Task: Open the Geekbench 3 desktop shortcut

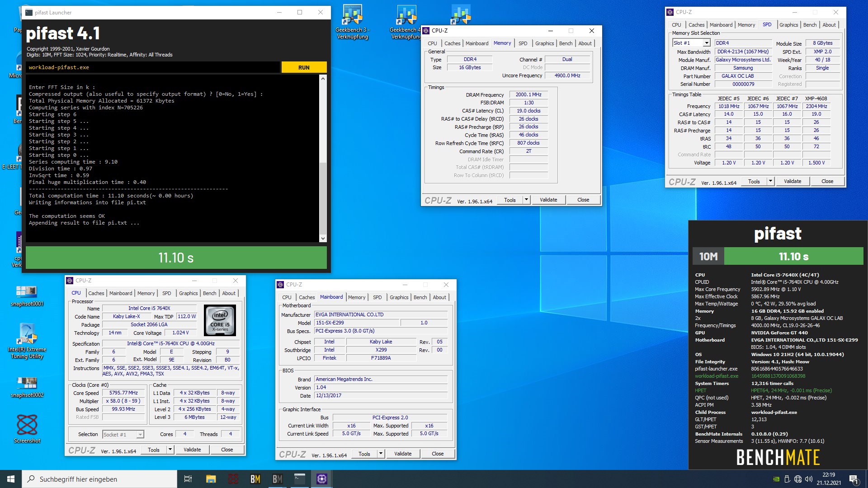Action: point(352,22)
